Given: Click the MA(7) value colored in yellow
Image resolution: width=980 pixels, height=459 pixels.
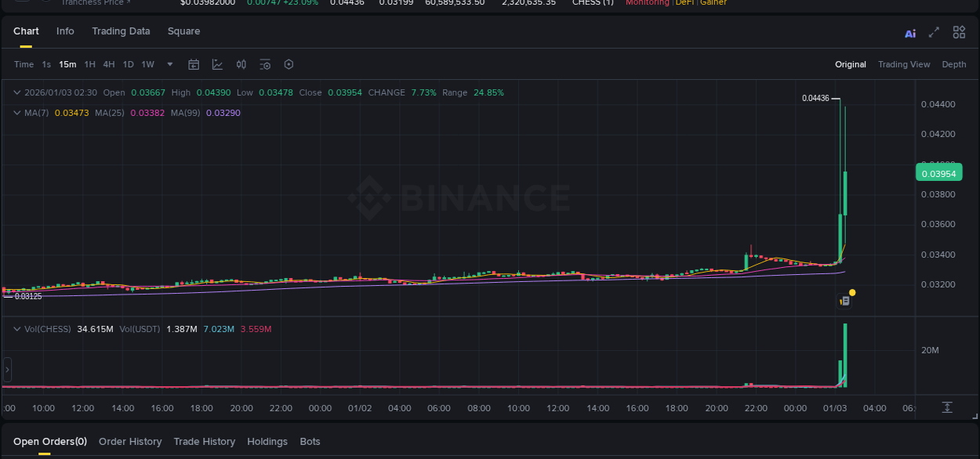Looking at the screenshot, I should pyautogui.click(x=72, y=112).
